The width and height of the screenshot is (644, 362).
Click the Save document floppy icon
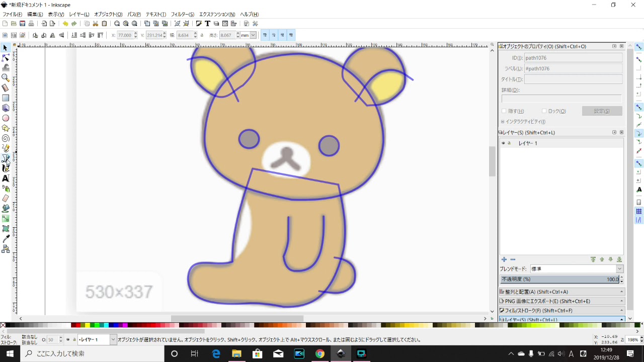[22, 24]
